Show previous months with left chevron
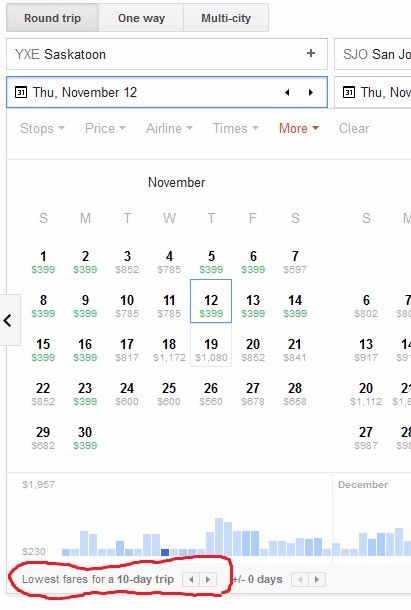 pyautogui.click(x=8, y=320)
